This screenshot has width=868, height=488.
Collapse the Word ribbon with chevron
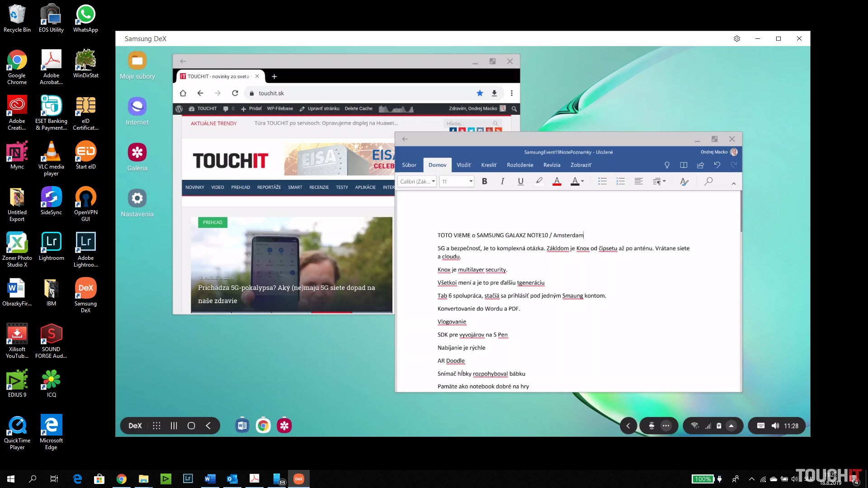point(733,183)
